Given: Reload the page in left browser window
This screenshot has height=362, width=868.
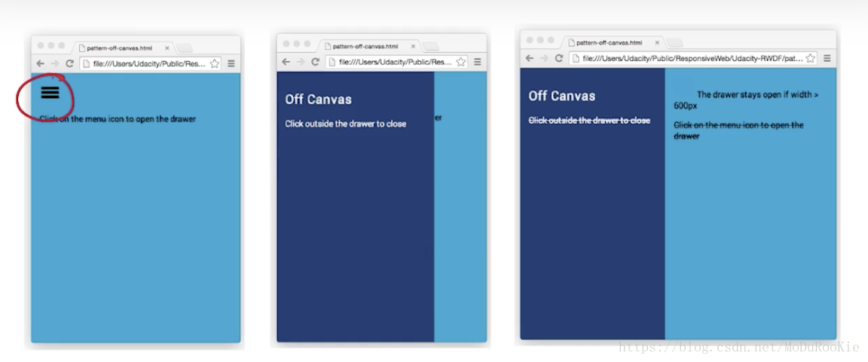Looking at the screenshot, I should pyautogui.click(x=70, y=64).
